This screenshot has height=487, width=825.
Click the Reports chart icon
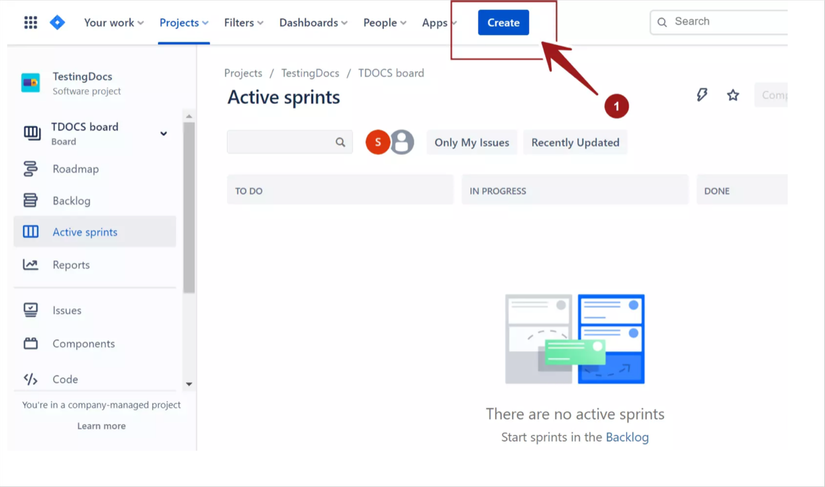31,265
